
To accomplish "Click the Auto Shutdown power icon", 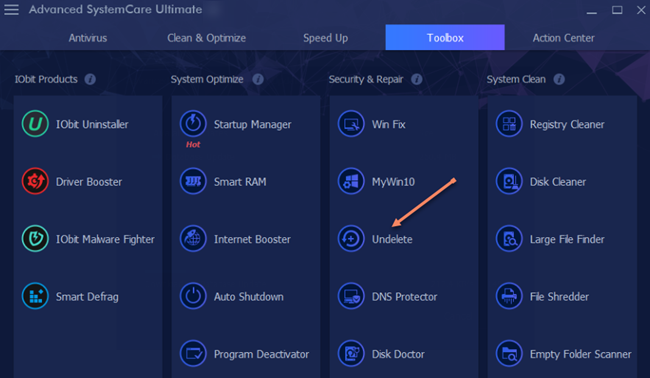I will tap(193, 296).
